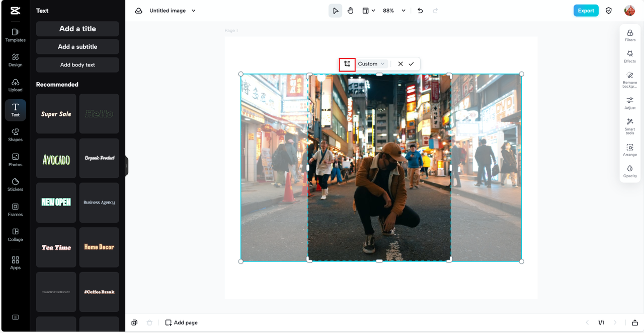Click the Export button

click(586, 11)
